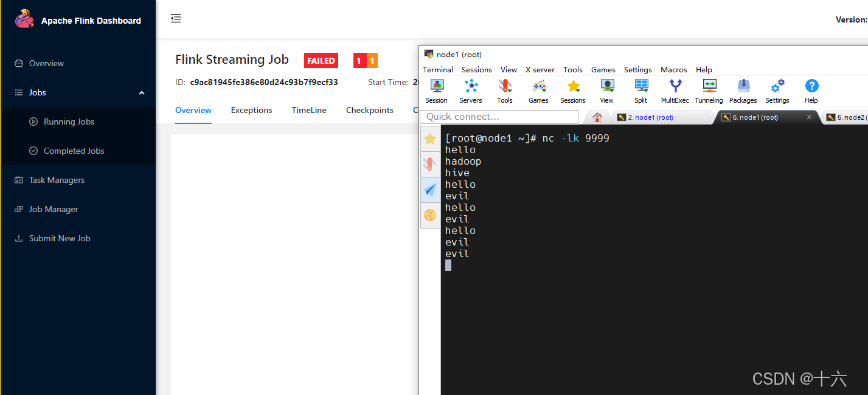868x395 pixels.
Task: Click the 'nc -lk 9999' command line
Action: point(575,139)
